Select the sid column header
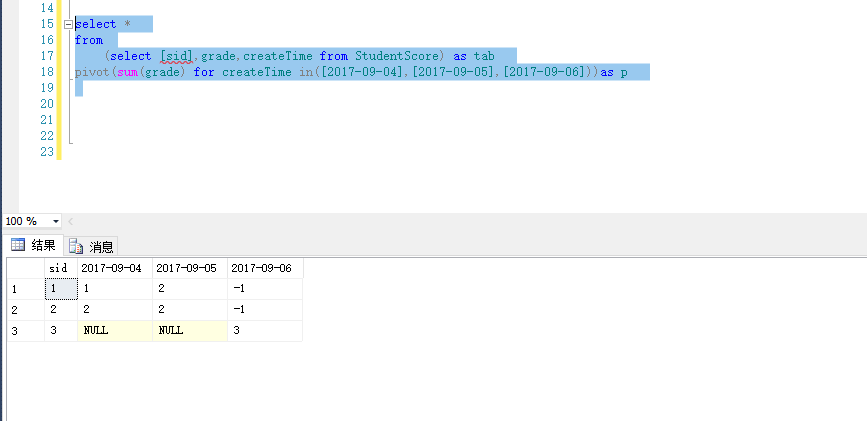The width and height of the screenshot is (867, 421). (61, 268)
